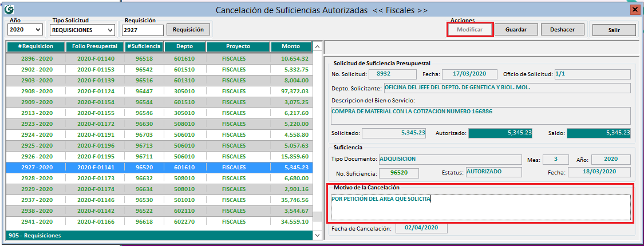Image resolution: width=644 pixels, height=246 pixels.
Task: Click the Requisición number input field
Action: [143, 30]
